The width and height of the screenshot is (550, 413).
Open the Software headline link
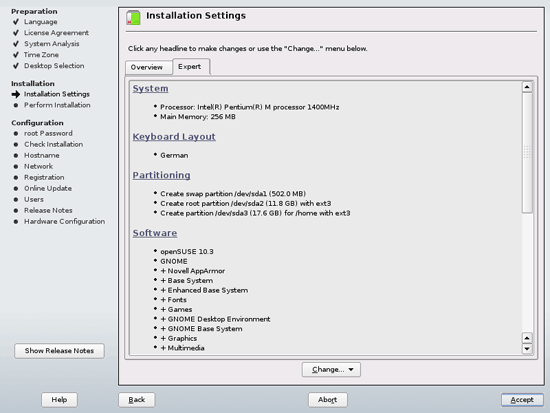155,233
